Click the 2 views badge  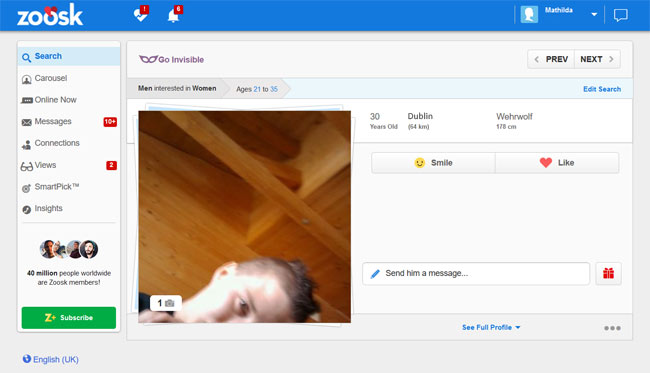[111, 165]
